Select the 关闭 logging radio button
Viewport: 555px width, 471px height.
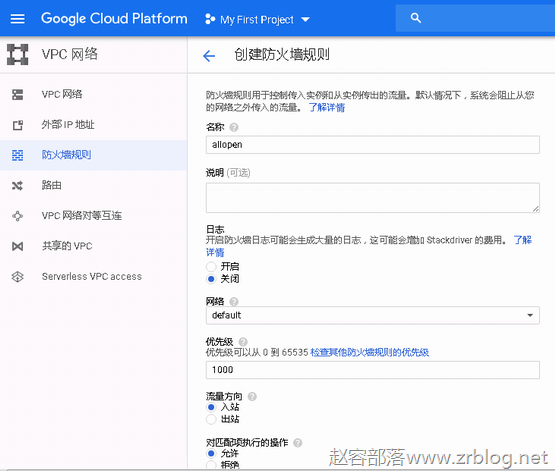pos(211,279)
